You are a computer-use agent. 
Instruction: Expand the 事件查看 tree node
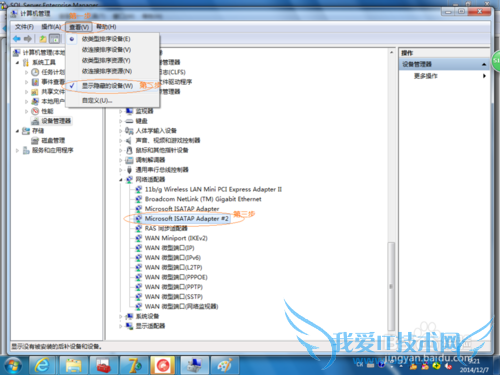click(x=26, y=82)
